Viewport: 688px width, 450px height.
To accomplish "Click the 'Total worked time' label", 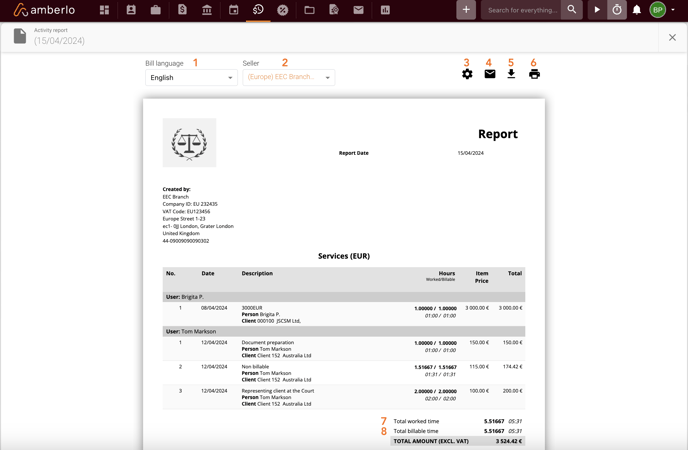I will (x=416, y=421).
